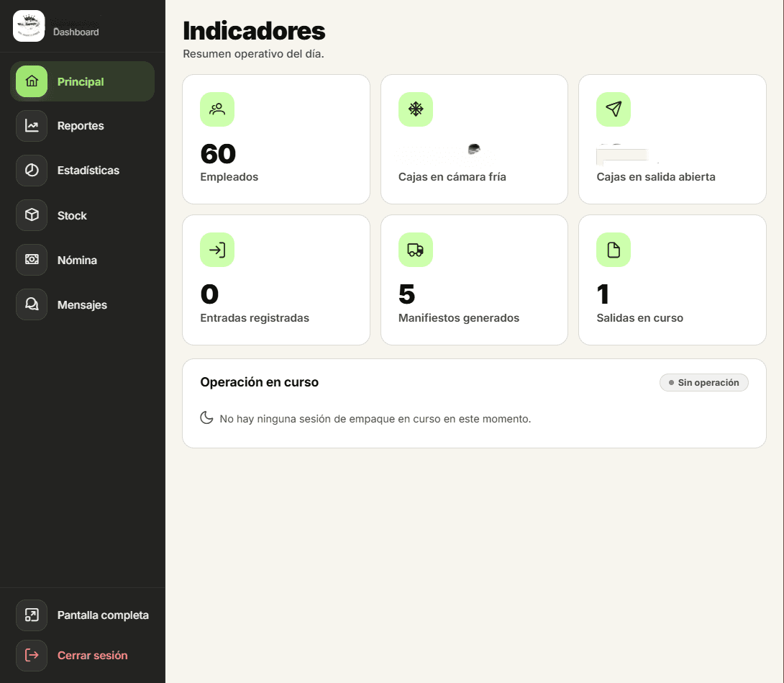784x683 pixels.
Task: Click the Empleados people icon
Action: pyautogui.click(x=217, y=109)
